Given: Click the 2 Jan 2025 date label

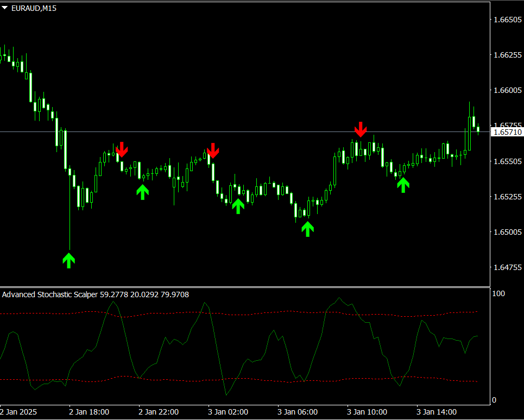Looking at the screenshot, I should click(x=19, y=412).
